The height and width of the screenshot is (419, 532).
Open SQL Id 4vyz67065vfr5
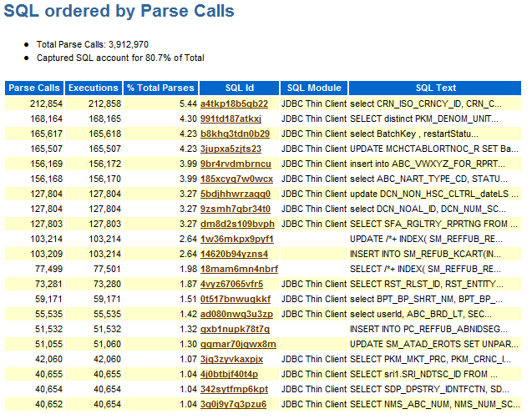click(231, 284)
